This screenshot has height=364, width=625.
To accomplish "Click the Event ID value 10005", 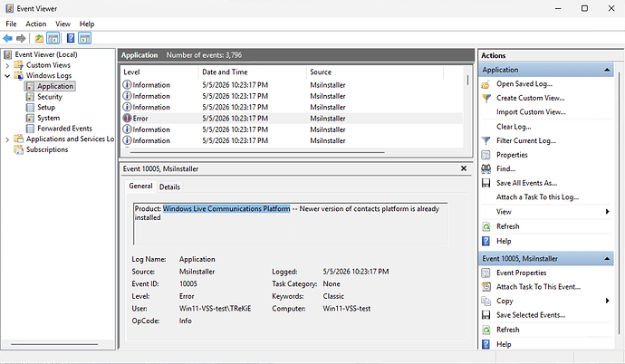I will (188, 284).
